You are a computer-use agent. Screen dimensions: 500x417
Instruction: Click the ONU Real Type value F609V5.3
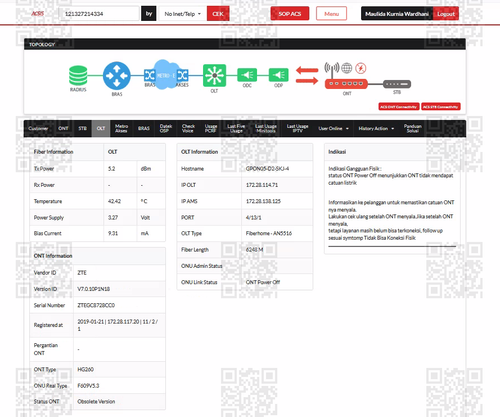point(88,386)
